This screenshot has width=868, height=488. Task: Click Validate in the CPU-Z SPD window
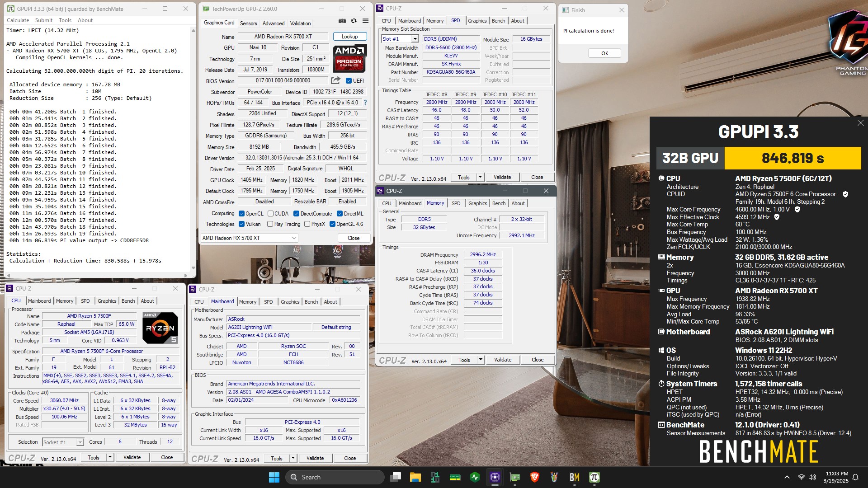[502, 177]
